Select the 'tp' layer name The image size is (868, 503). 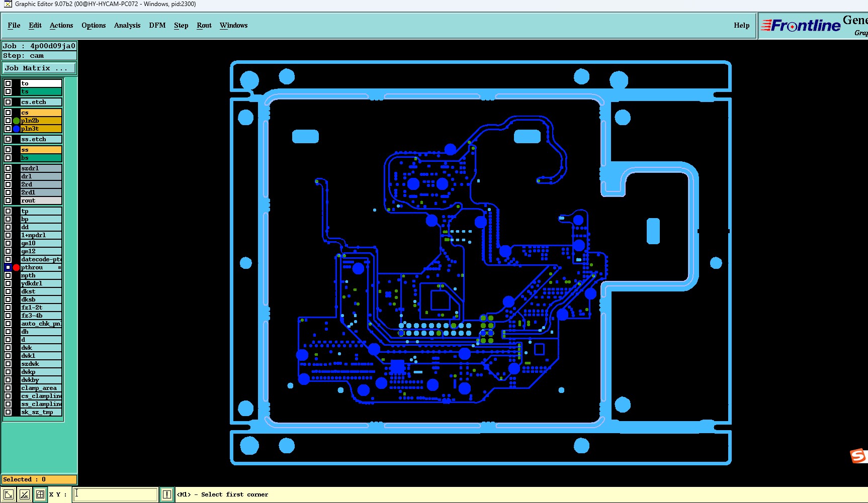tap(41, 211)
